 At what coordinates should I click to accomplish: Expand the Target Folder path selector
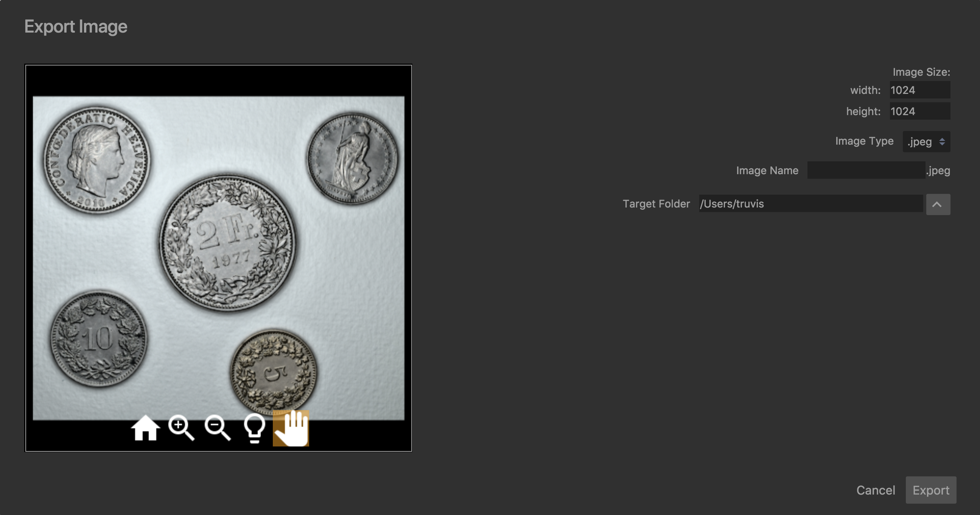938,204
